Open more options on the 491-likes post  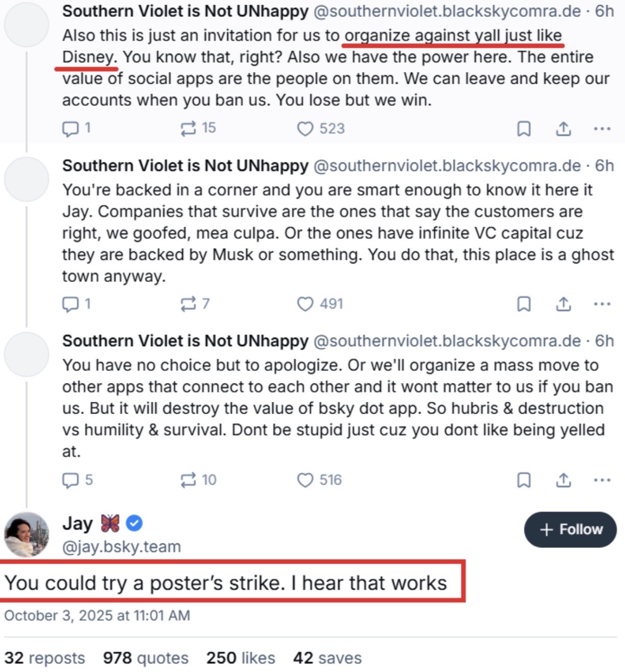point(602,304)
